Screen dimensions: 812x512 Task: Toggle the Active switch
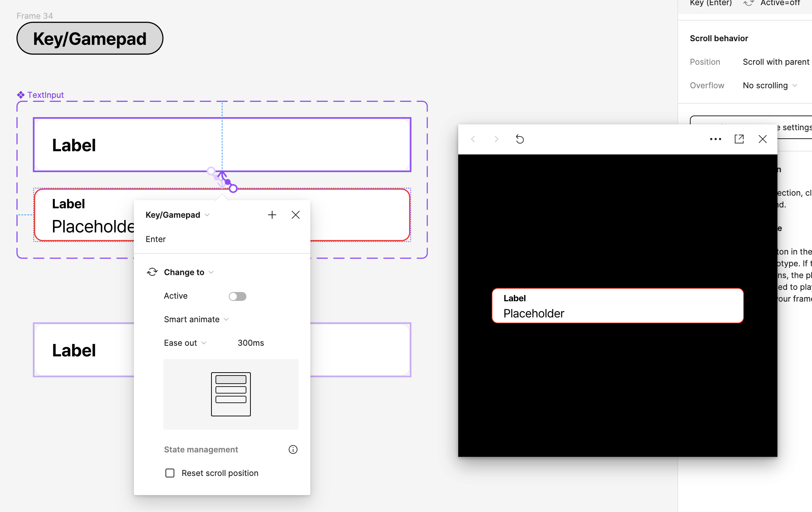237,296
